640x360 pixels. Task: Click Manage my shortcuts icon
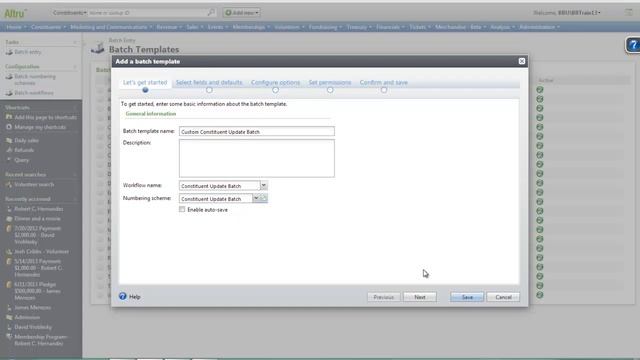point(9,127)
